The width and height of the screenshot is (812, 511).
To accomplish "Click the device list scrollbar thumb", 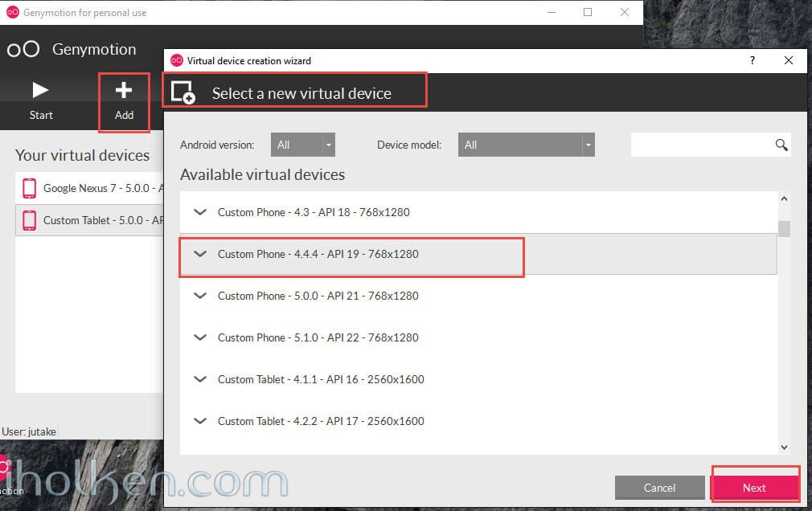I will coord(784,228).
